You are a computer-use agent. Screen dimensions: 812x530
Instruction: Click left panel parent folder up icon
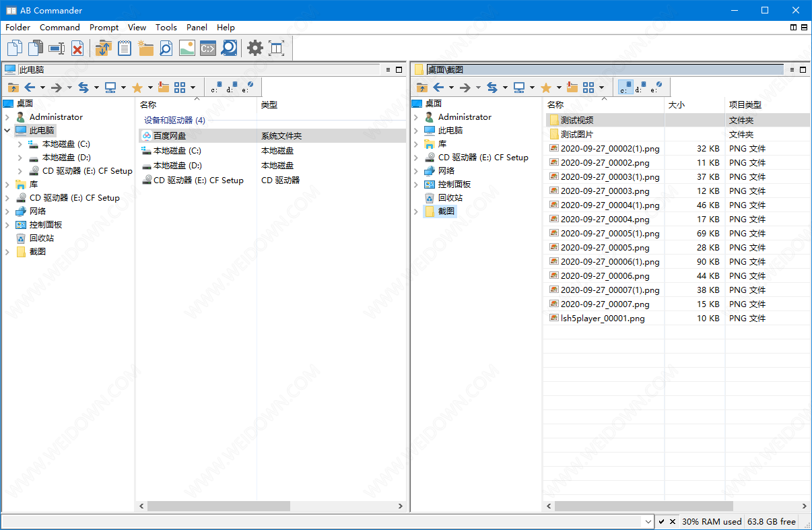point(13,88)
